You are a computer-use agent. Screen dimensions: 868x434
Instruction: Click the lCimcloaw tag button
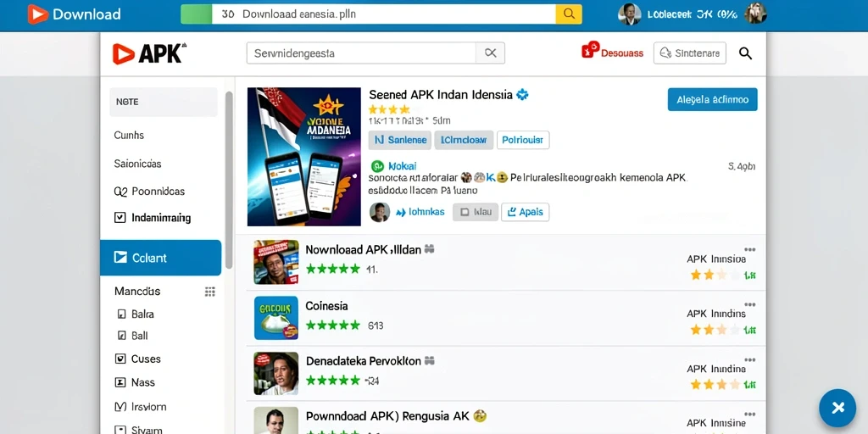[x=464, y=140]
